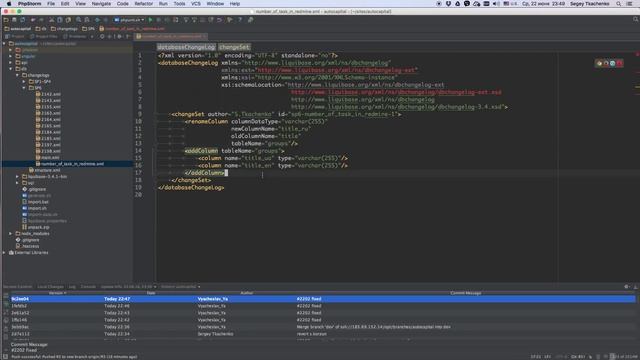Click the Cut toolbar icon
Screen dimensions: 640x360
(51, 20)
